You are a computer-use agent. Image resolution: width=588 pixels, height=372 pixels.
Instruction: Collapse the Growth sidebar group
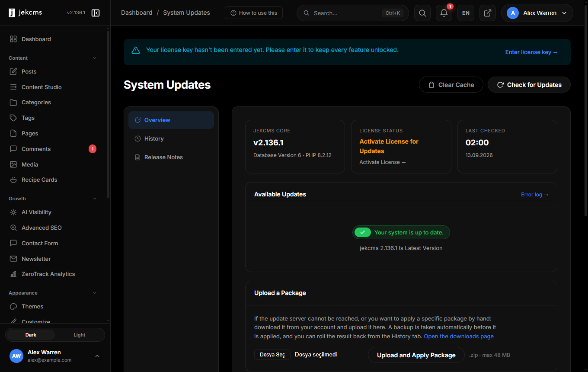pos(95,199)
